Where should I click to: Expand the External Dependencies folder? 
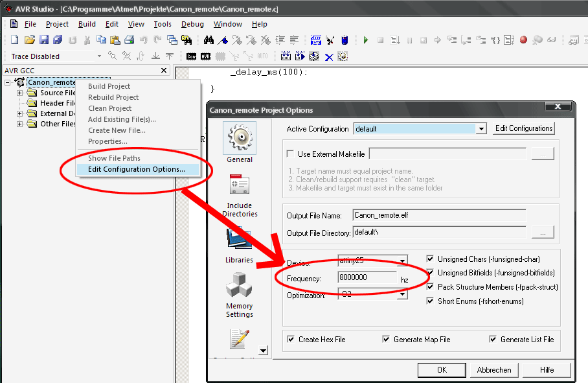[19, 113]
